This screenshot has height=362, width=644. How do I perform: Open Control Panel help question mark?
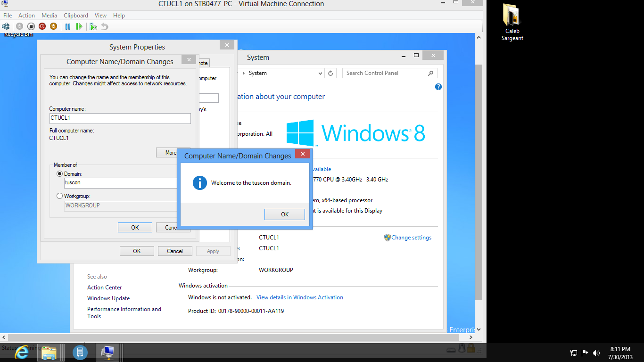pyautogui.click(x=438, y=87)
